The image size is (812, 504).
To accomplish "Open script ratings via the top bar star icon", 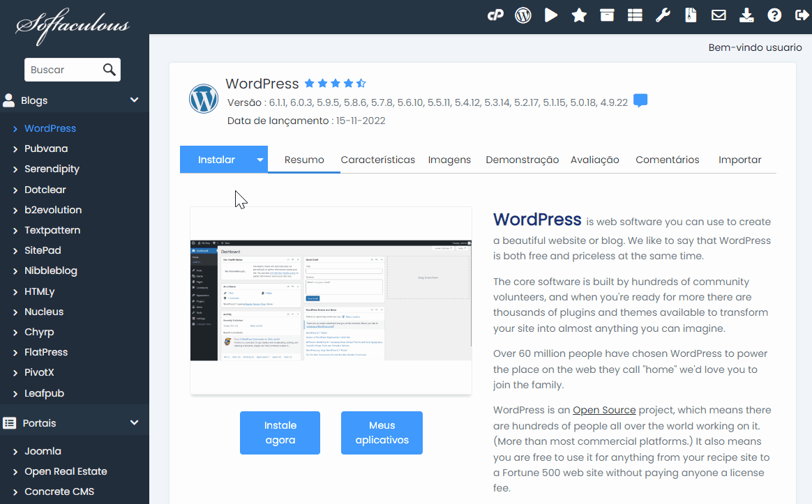I will coord(579,15).
